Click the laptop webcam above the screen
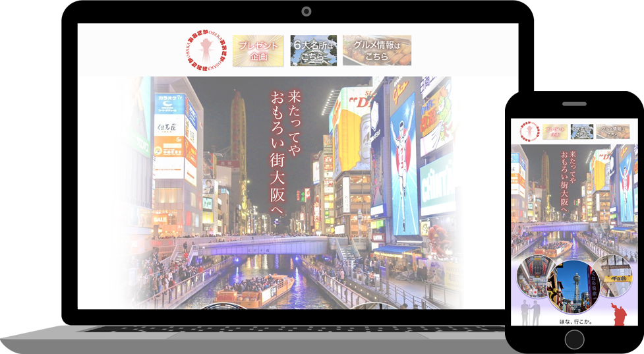Image resolution: width=644 pixels, height=354 pixels. coord(306,12)
